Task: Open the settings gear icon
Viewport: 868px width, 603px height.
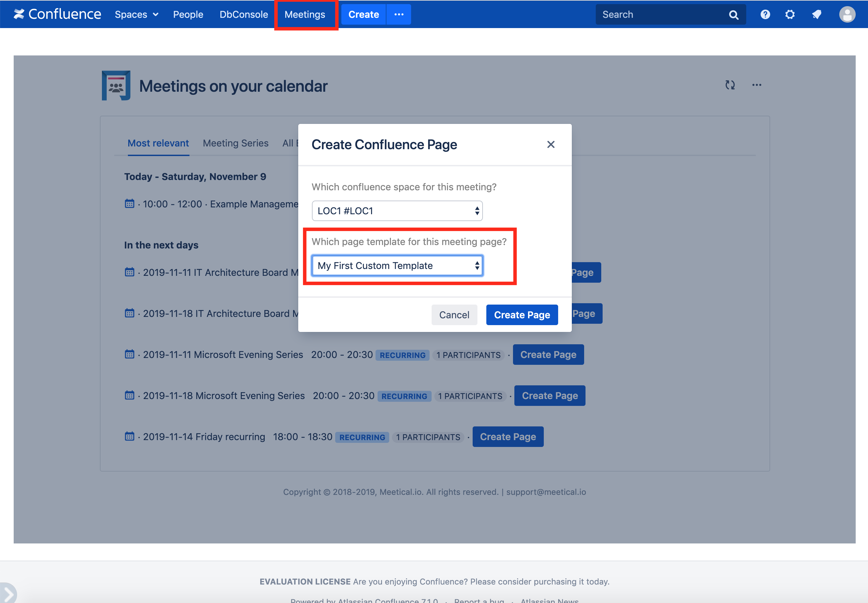Action: pos(790,14)
